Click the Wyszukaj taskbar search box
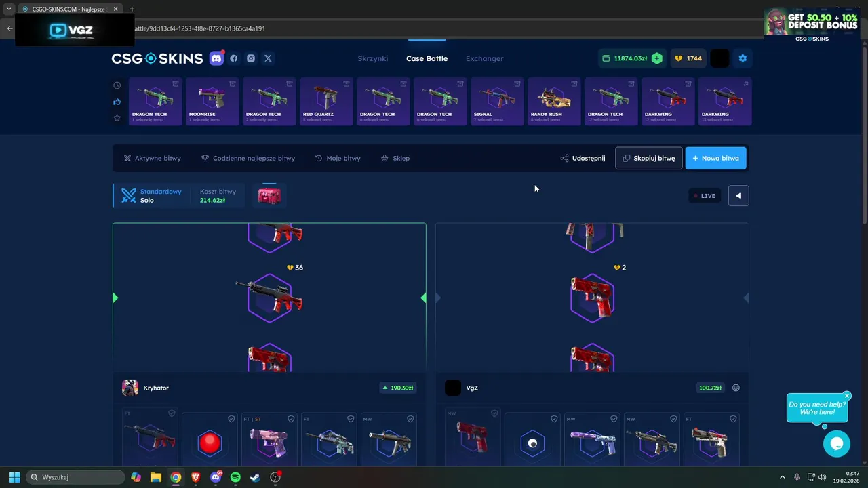The width and height of the screenshot is (868, 488). coord(74,477)
